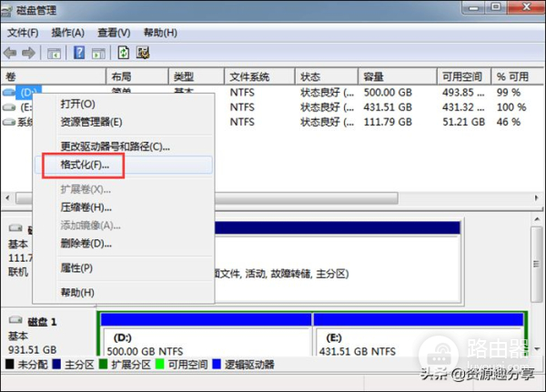This screenshot has width=546, height=392.
Task: Click the 500.00 GB capacity cell
Action: point(388,93)
